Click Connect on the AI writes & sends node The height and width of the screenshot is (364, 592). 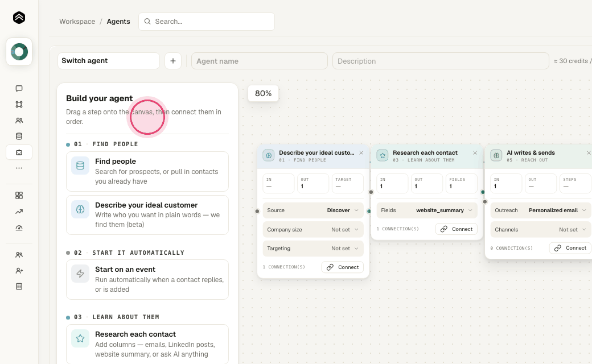pos(570,248)
